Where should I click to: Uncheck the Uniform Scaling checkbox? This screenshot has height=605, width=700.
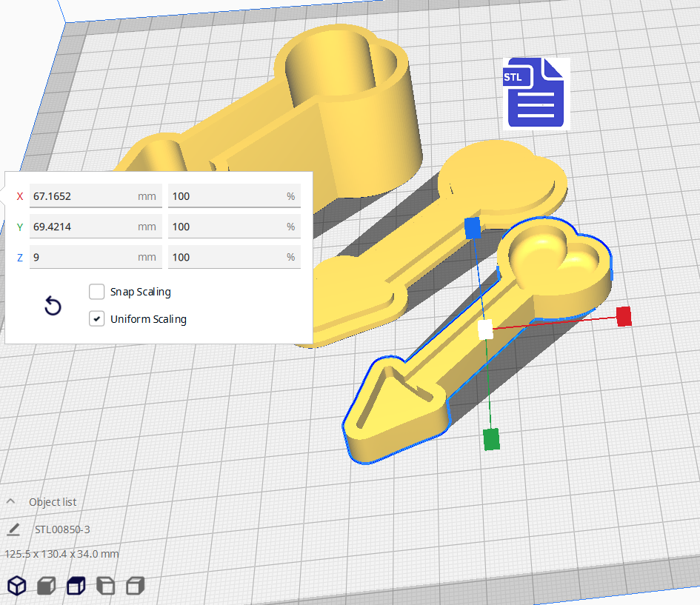[x=96, y=319]
